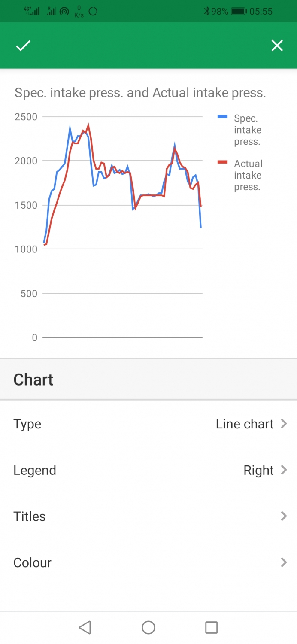
Task: Select the blue Spec. intake press. legend swatch
Action: coord(222,117)
